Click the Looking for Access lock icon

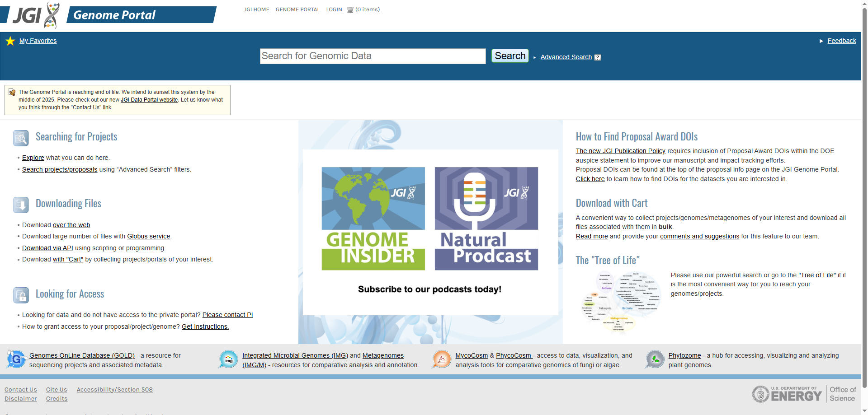point(21,295)
